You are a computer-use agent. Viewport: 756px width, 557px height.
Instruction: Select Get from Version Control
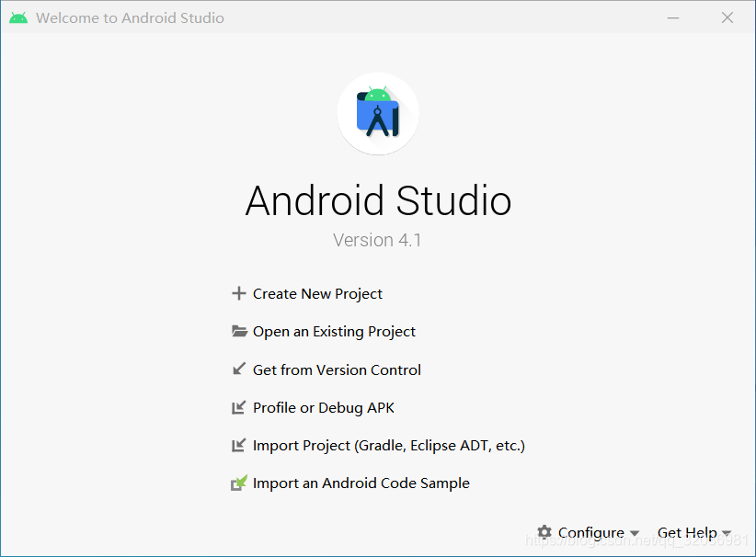pos(337,369)
